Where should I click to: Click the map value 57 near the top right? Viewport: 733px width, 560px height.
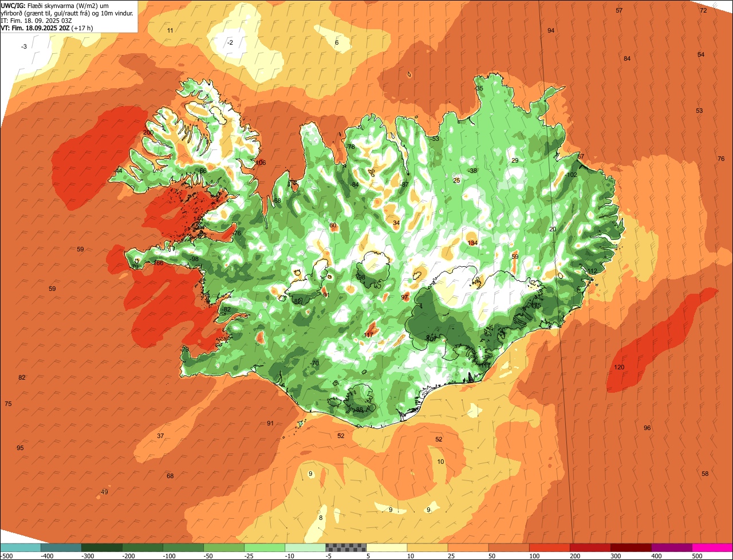point(619,10)
